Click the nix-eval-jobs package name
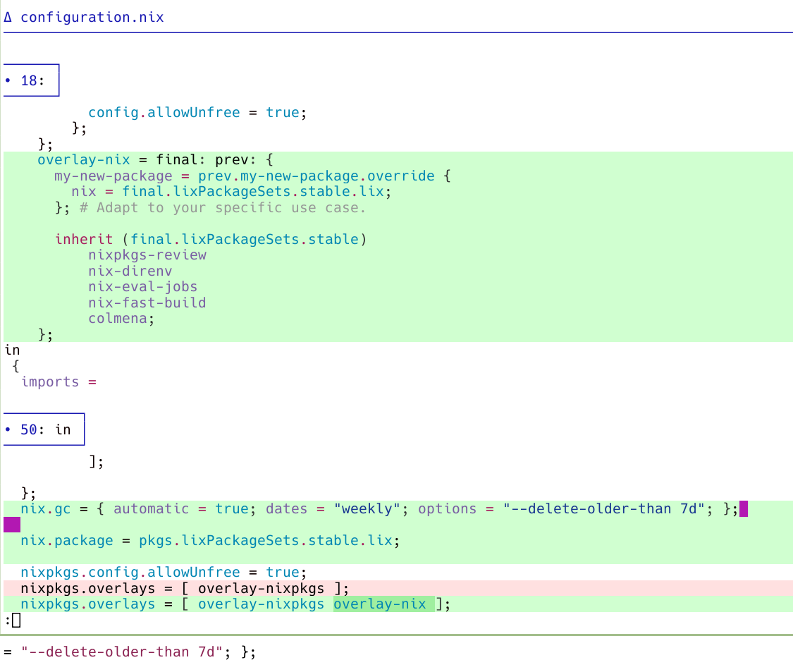Screen dimensions: 793x672 [x=143, y=287]
